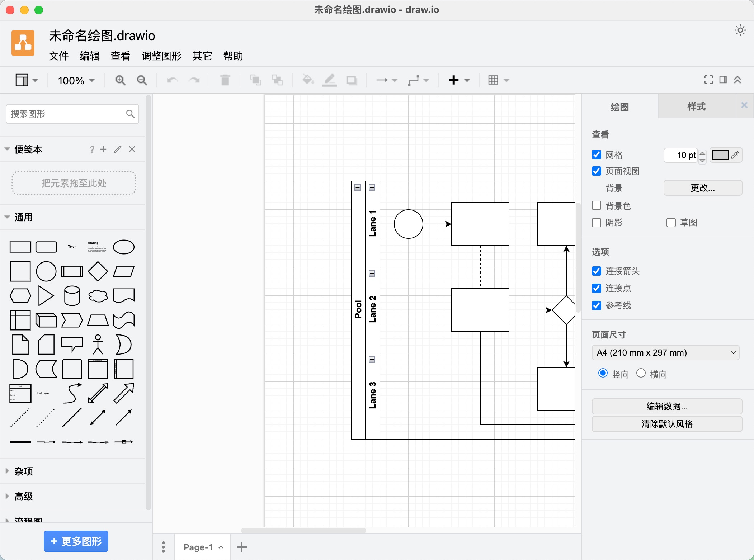
Task: Open the waypoints style dropdown
Action: click(x=418, y=80)
